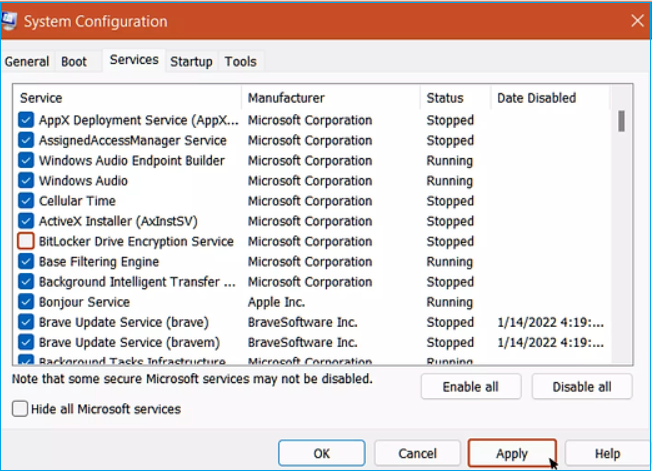
Task: Go to the Startup tab
Action: (x=191, y=62)
